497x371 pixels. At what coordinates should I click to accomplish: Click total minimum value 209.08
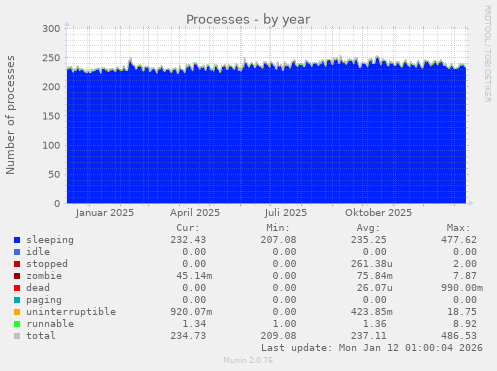click(x=279, y=336)
